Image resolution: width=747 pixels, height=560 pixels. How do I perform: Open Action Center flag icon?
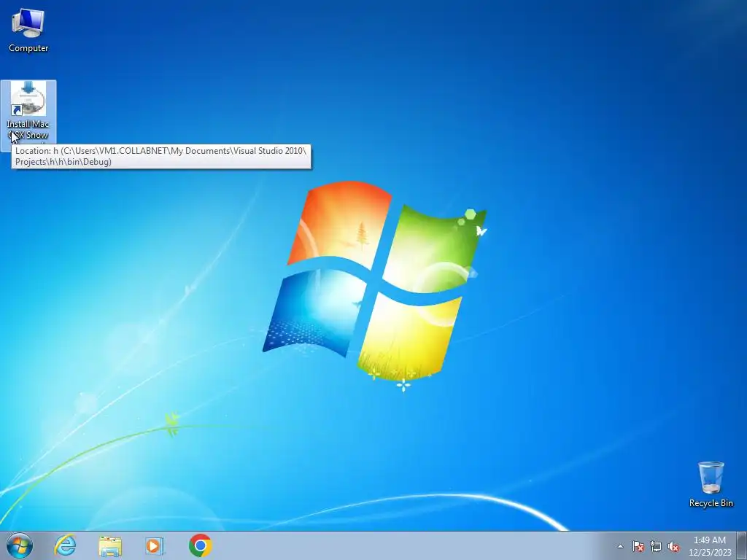pyautogui.click(x=638, y=546)
